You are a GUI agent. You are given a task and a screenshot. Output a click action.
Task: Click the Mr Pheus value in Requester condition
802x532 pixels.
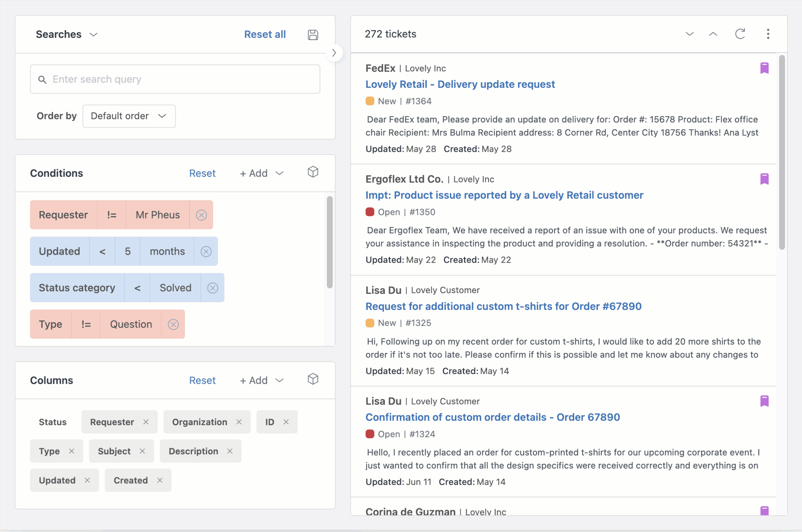coord(158,215)
